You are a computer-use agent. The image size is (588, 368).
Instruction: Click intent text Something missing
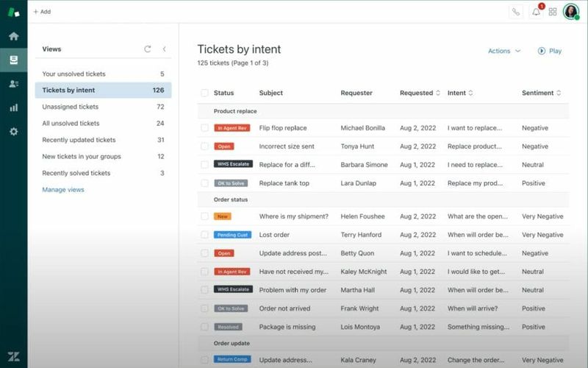pos(478,327)
